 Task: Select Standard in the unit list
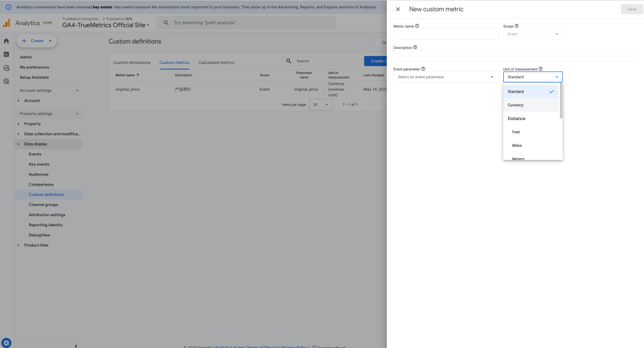coord(531,92)
